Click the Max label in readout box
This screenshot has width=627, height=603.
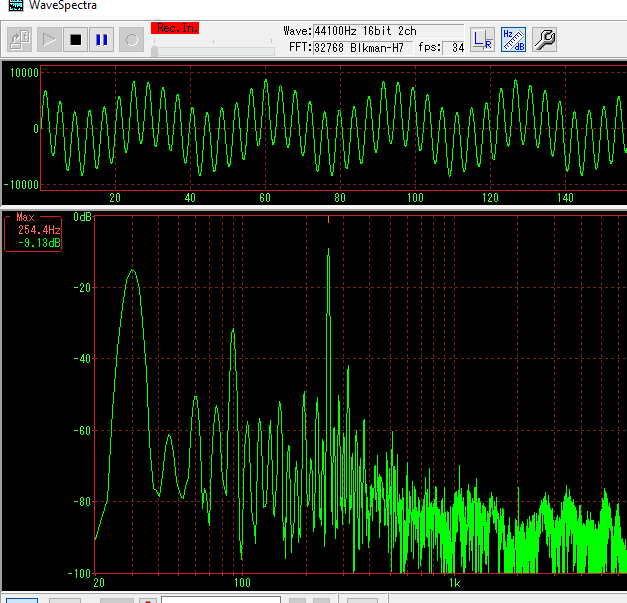(x=25, y=217)
